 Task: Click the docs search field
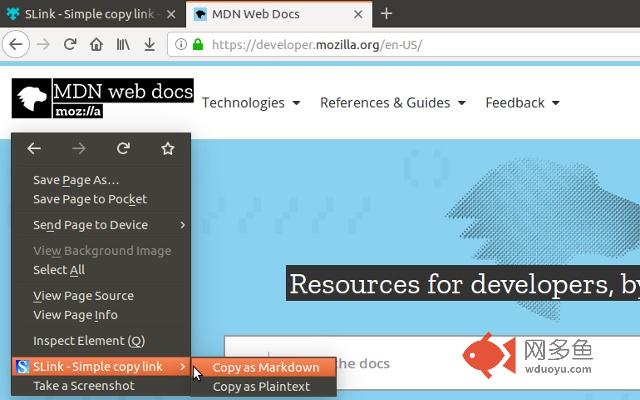432,363
